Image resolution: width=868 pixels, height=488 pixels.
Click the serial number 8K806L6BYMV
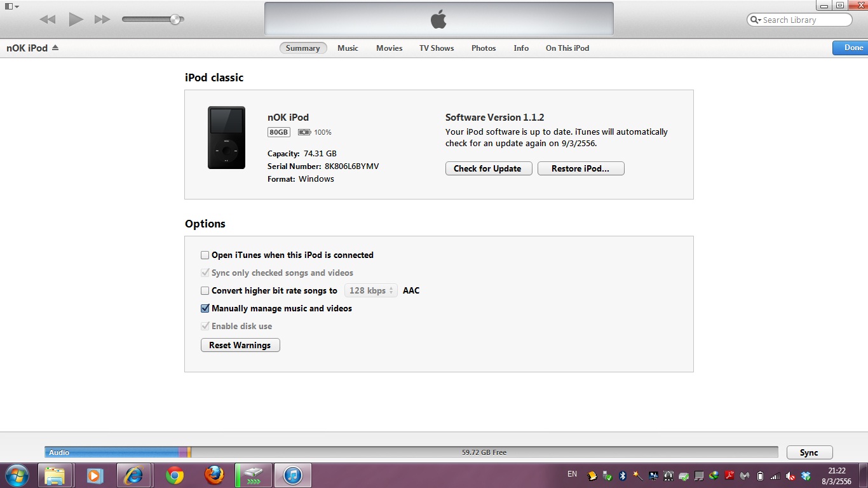pyautogui.click(x=352, y=166)
